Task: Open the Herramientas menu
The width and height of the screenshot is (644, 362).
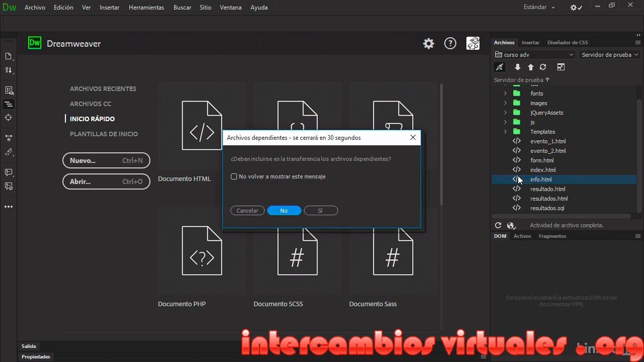Action: 146,8
